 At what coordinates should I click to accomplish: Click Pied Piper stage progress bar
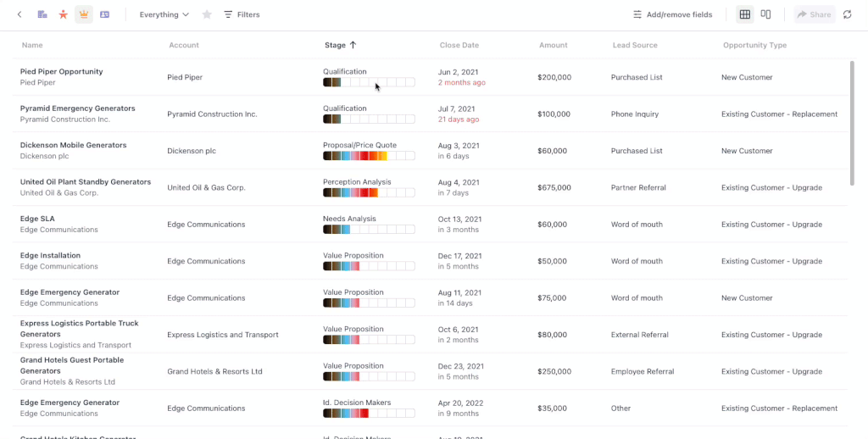point(369,82)
